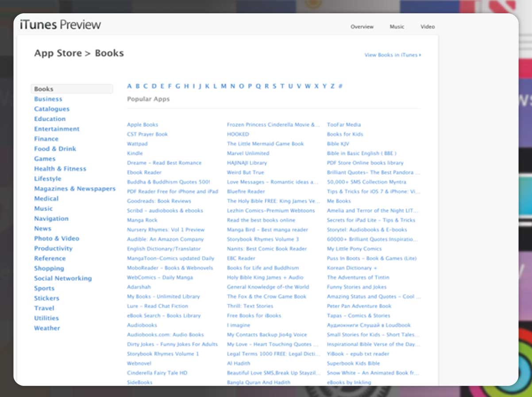Open the Travel category
The image size is (532, 397).
point(44,308)
